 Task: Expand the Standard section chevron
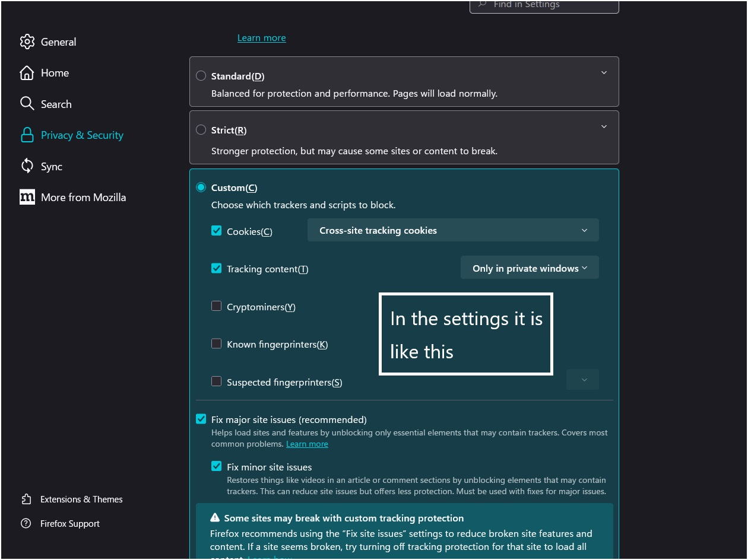[x=604, y=73]
